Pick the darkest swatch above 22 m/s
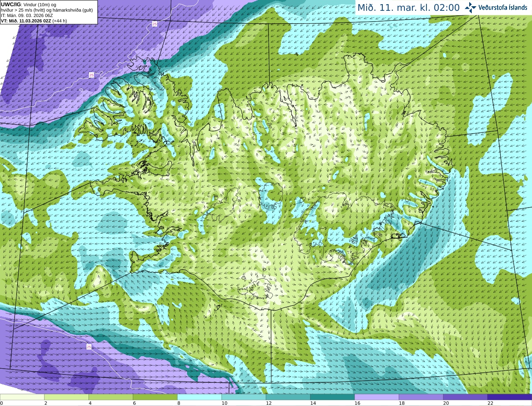 [x=510, y=397]
